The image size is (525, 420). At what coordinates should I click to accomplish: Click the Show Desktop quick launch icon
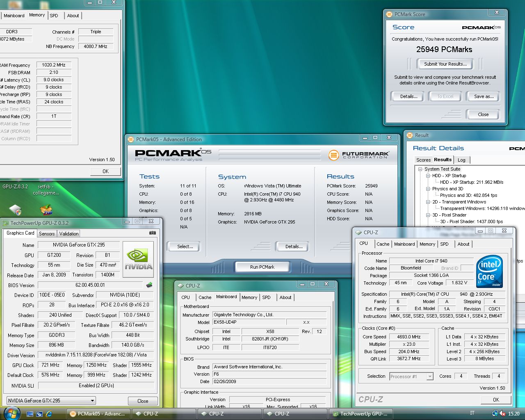click(x=30, y=414)
